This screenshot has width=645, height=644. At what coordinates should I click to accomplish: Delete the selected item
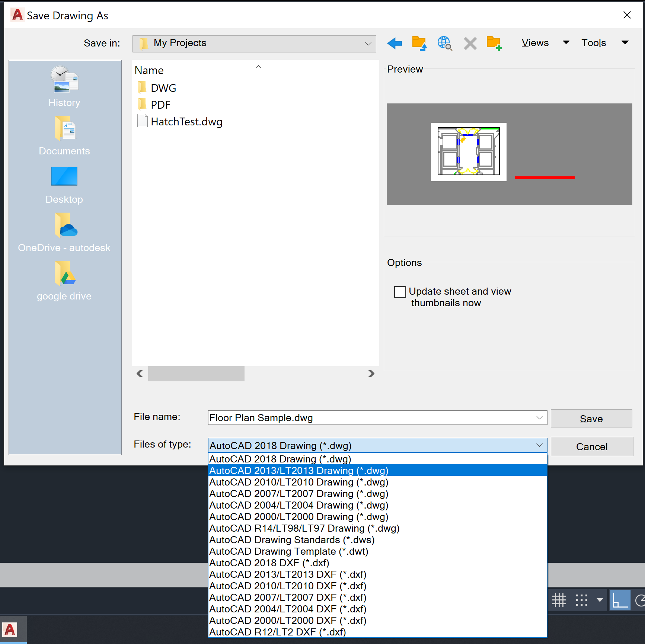[x=470, y=43]
